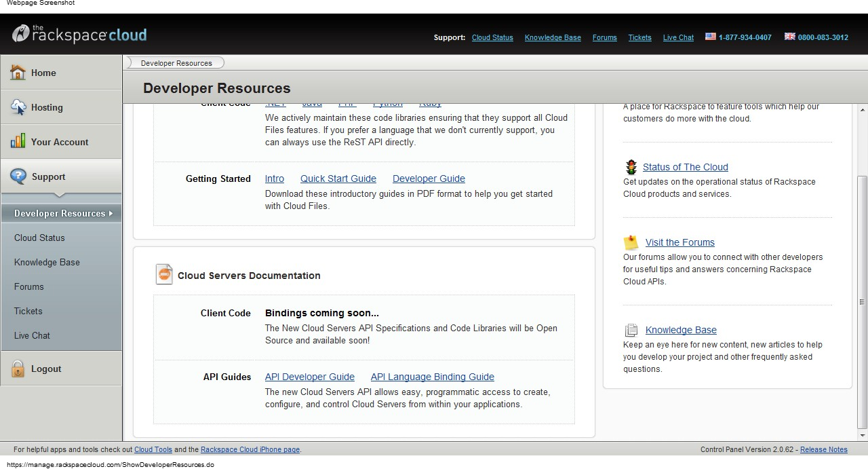The image size is (868, 469).
Task: Click the Your Account bar chart icon
Action: 18,142
